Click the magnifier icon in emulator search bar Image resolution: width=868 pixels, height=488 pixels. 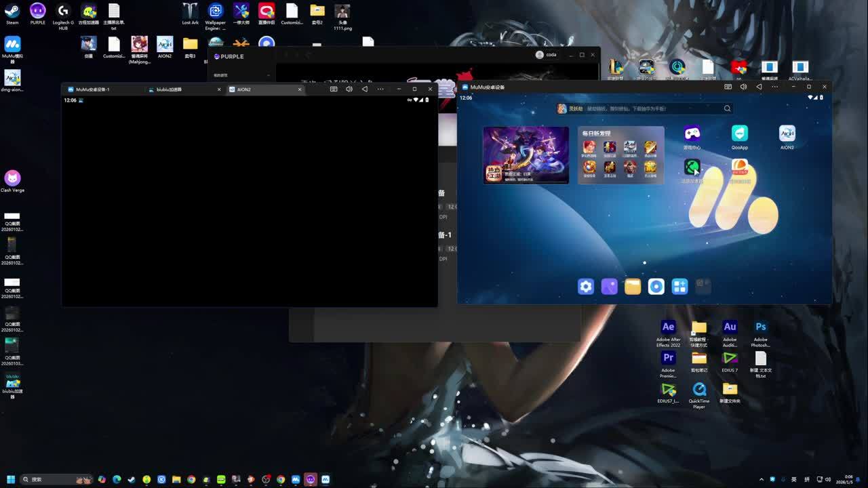pos(727,108)
